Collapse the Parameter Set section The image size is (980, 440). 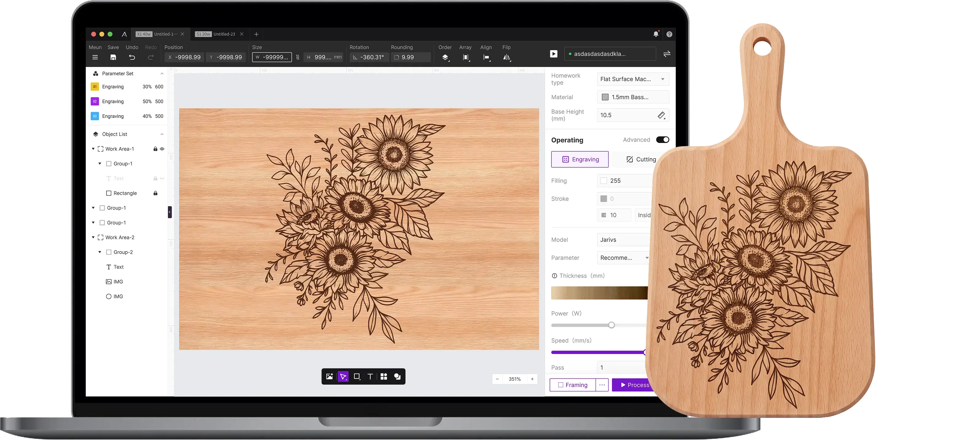(162, 73)
